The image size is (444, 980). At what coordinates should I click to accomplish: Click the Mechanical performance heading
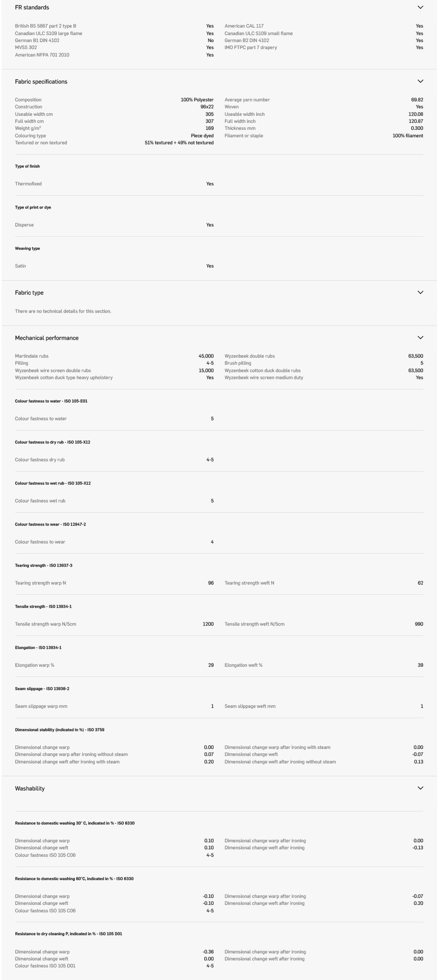click(x=47, y=338)
